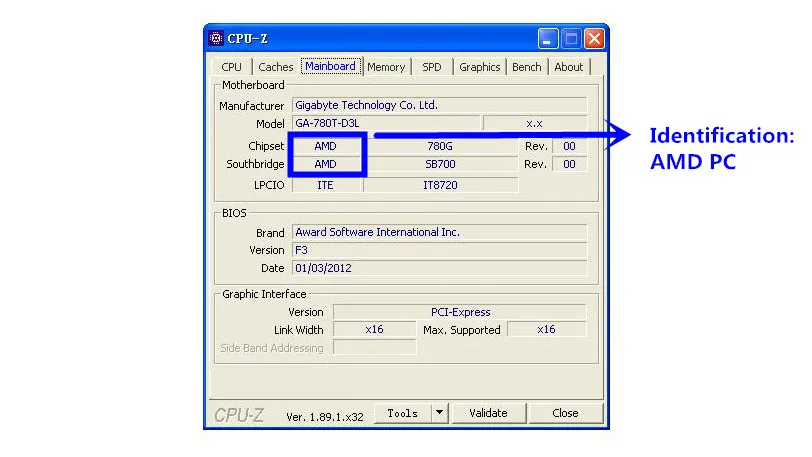Select the Mainboard tab

point(330,66)
